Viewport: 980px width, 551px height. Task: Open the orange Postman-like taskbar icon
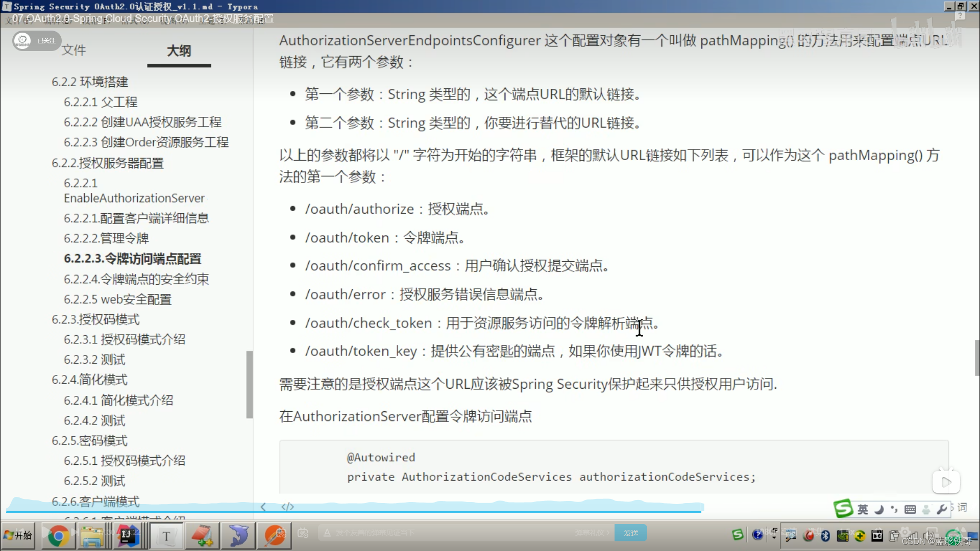(274, 536)
